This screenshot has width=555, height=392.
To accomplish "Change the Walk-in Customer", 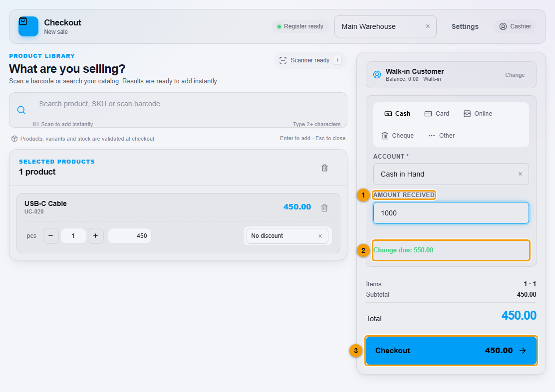I will tap(515, 75).
